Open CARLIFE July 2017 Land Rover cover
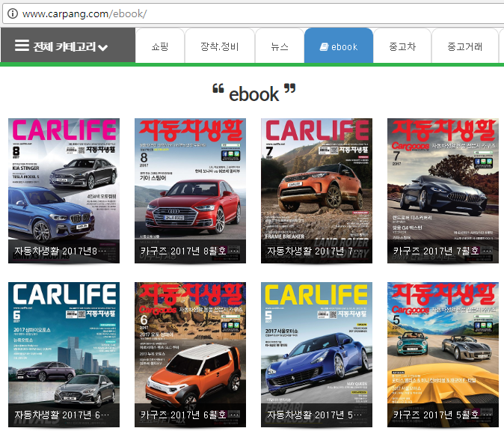This screenshot has width=504, height=437. [x=316, y=191]
